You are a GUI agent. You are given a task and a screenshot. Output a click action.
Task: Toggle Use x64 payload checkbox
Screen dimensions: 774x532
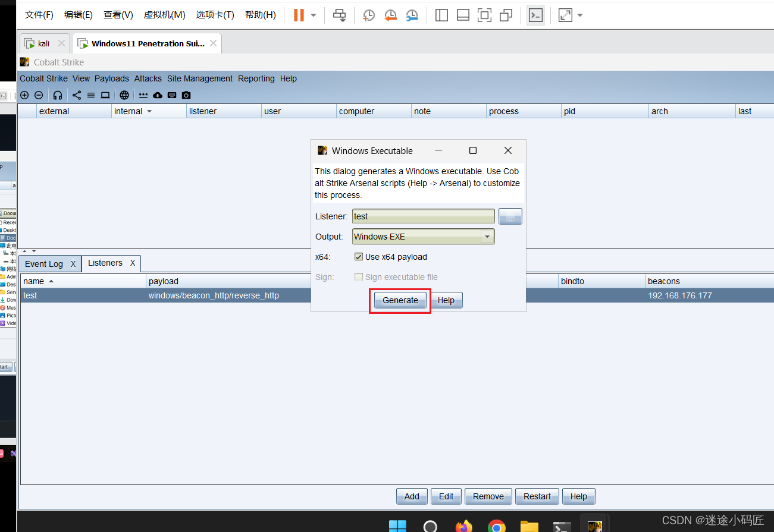[359, 257]
